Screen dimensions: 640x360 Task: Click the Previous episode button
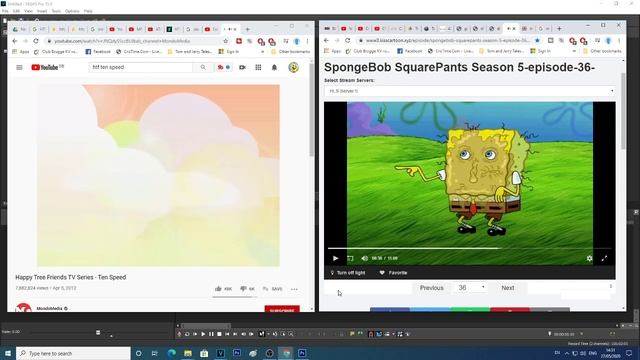click(x=431, y=288)
